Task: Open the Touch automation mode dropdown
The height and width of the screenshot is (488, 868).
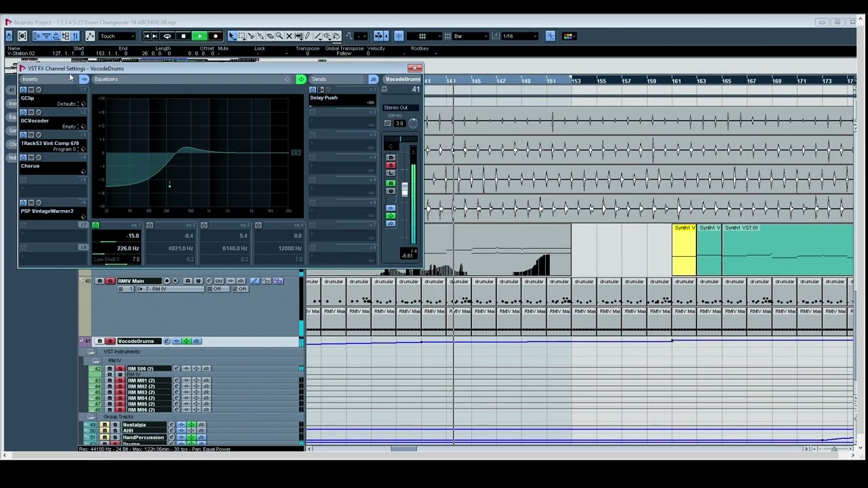Action: [117, 36]
